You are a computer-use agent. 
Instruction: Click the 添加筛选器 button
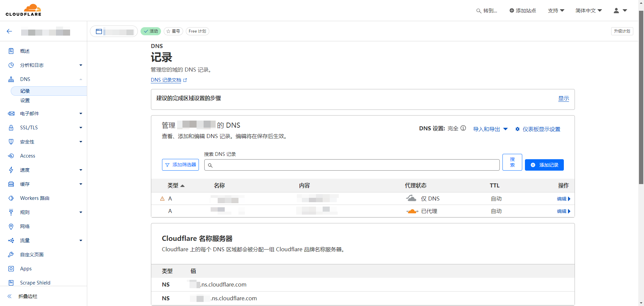[x=180, y=165]
